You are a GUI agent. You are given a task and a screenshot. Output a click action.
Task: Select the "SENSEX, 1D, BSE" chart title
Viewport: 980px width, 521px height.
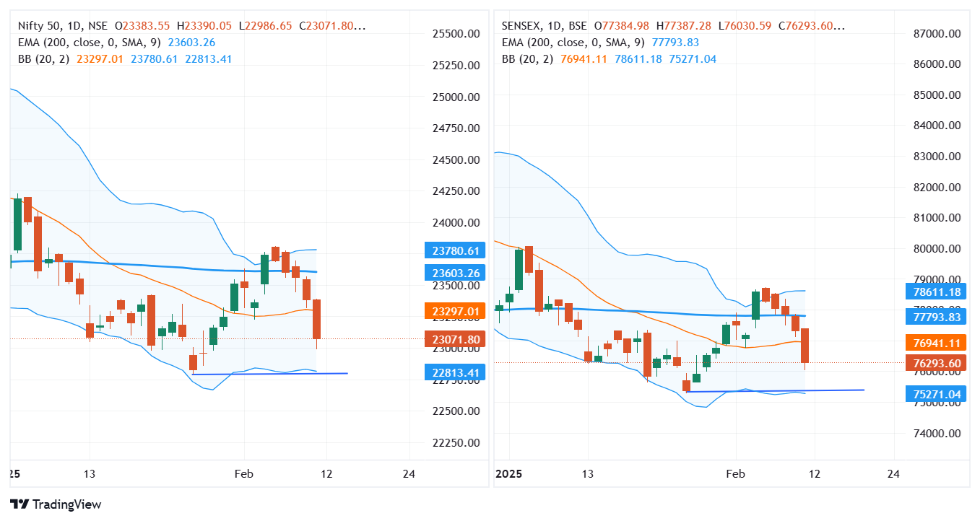click(x=542, y=26)
